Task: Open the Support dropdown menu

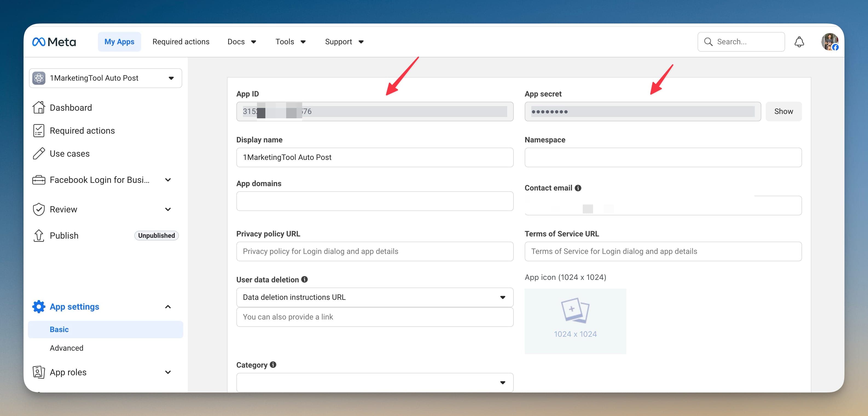Action: (x=344, y=42)
